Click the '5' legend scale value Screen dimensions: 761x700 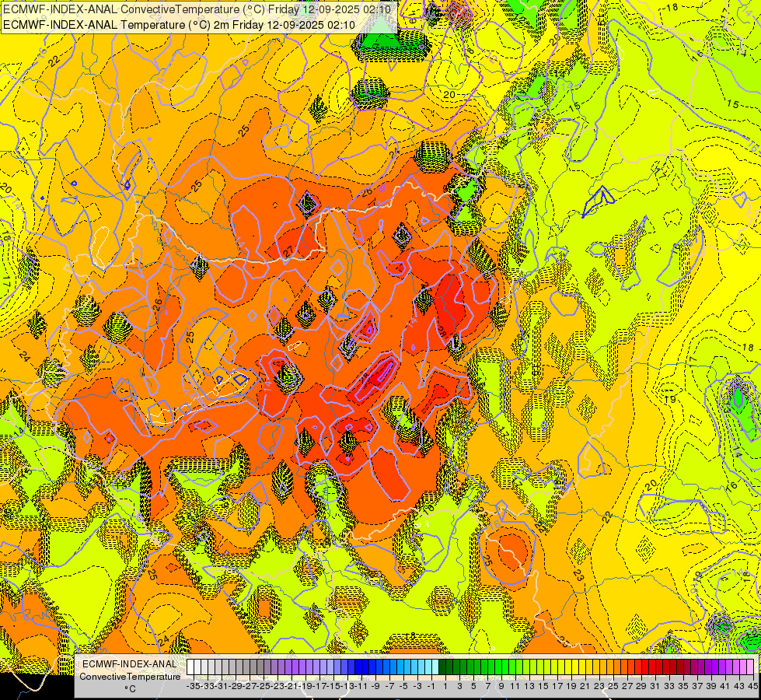click(x=473, y=687)
